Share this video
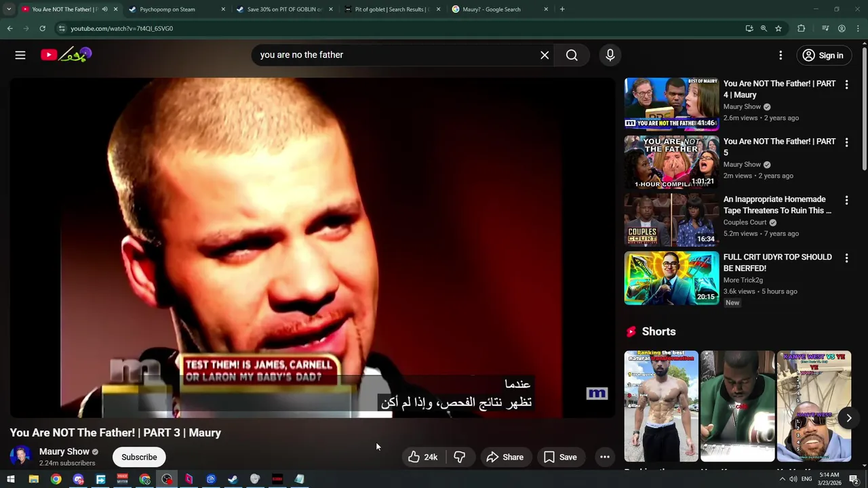Screen dimensions: 868x488 pos(505,457)
